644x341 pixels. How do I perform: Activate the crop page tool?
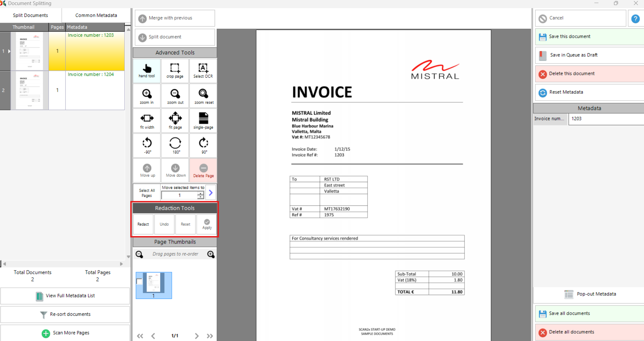pyautogui.click(x=175, y=70)
